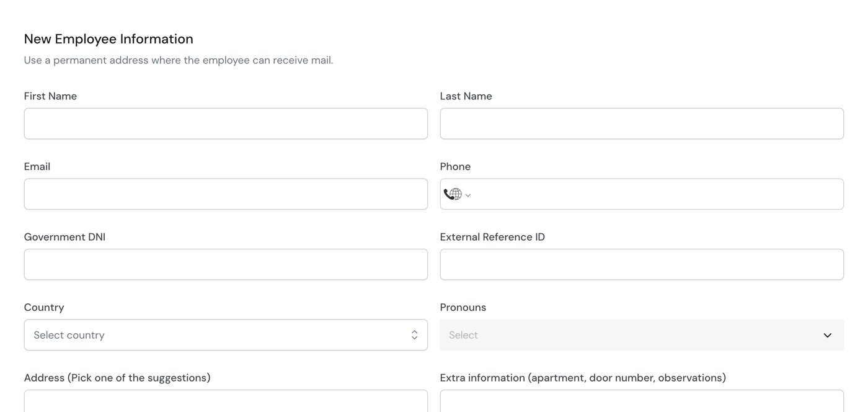Click the Extra information input field
The image size is (868, 412).
(642, 401)
